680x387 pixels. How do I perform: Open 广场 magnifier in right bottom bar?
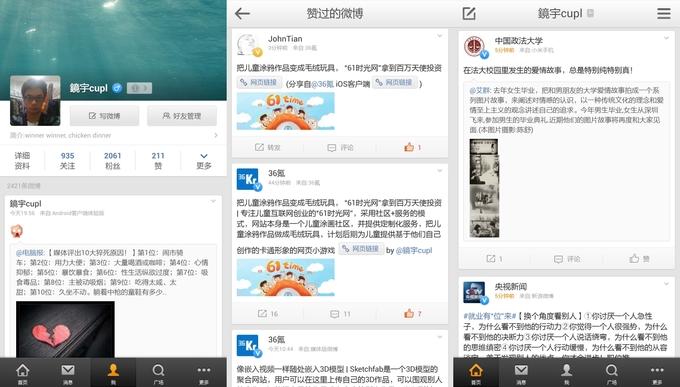pyautogui.click(x=611, y=373)
